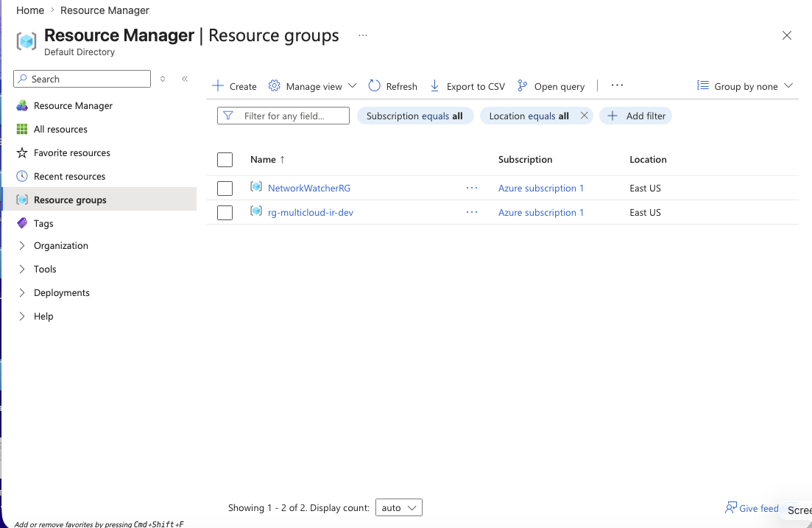
Task: Open NetworkWatcherRG row ellipsis menu
Action: [x=472, y=188]
